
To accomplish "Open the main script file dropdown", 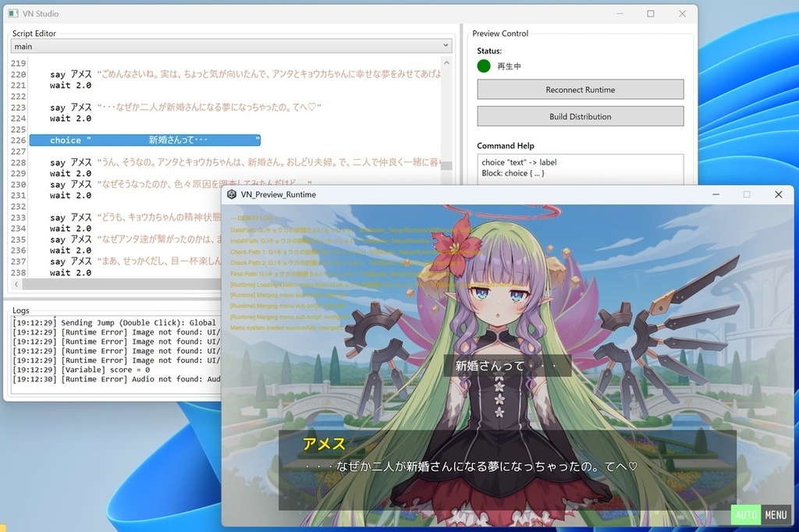I will [x=230, y=45].
